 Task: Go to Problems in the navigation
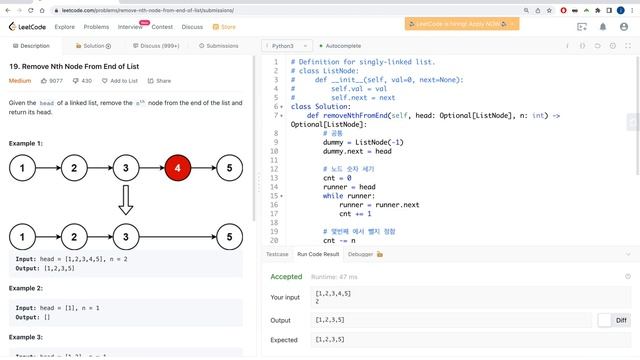click(96, 27)
